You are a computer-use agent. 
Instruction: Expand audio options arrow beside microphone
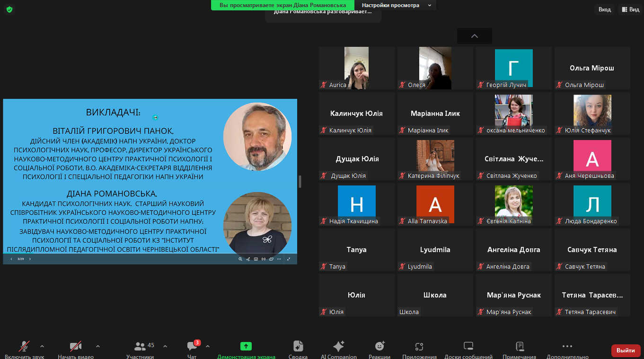point(42,346)
